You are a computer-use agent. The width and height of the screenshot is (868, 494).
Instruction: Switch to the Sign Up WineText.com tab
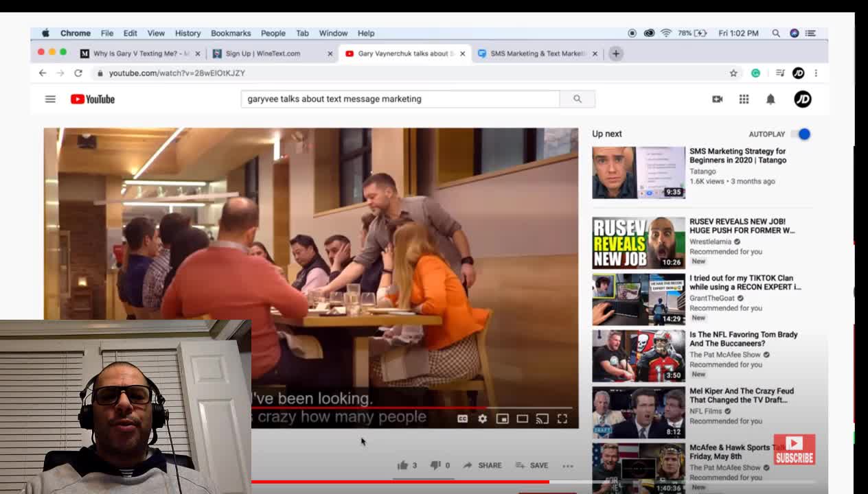point(273,54)
